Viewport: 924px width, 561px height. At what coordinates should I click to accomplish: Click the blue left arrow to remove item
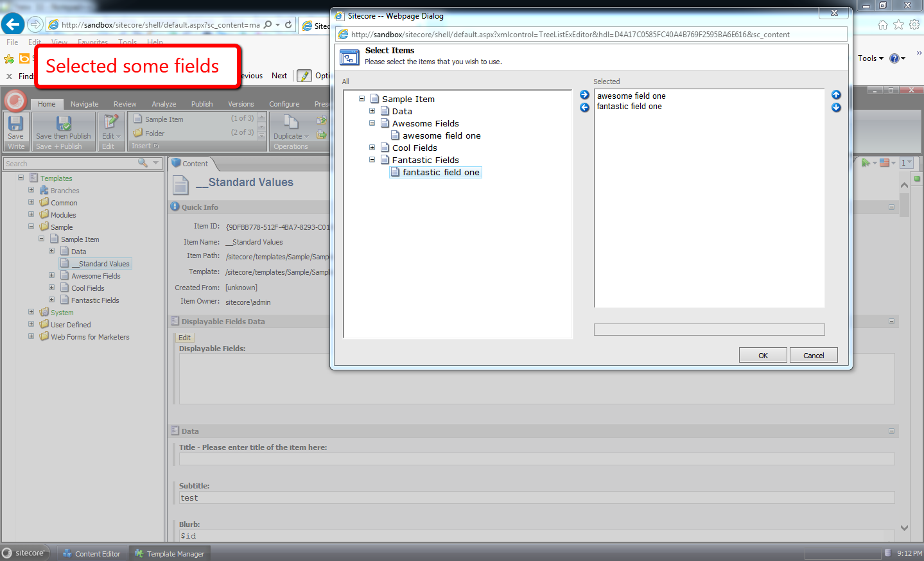[584, 107]
